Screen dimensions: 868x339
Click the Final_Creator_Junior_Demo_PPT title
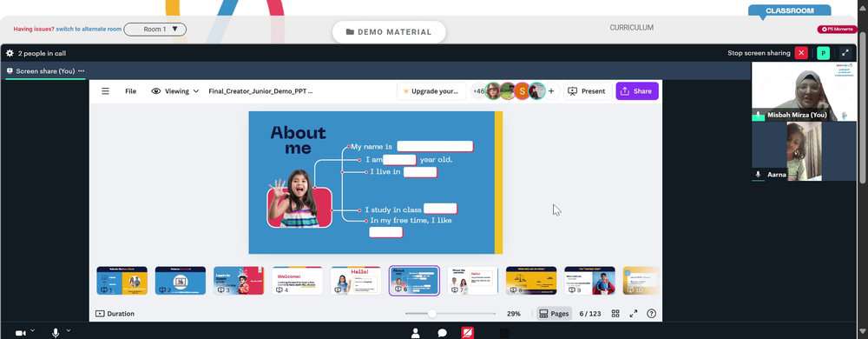point(260,91)
